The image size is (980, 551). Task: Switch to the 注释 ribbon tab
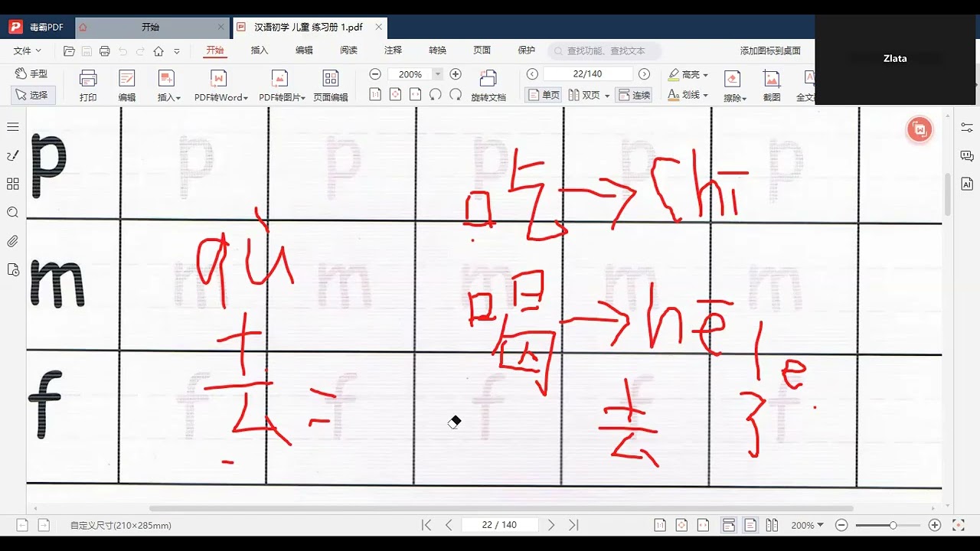point(393,51)
